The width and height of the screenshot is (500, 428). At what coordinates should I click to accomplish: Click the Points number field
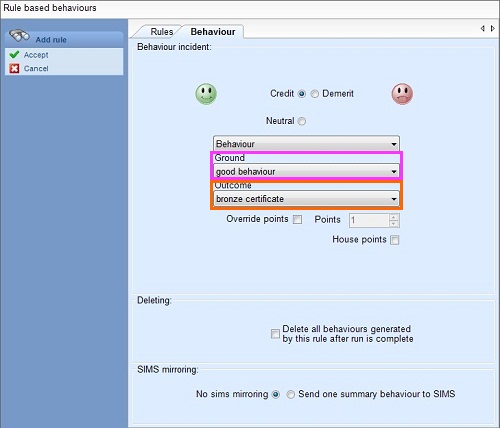pos(369,220)
